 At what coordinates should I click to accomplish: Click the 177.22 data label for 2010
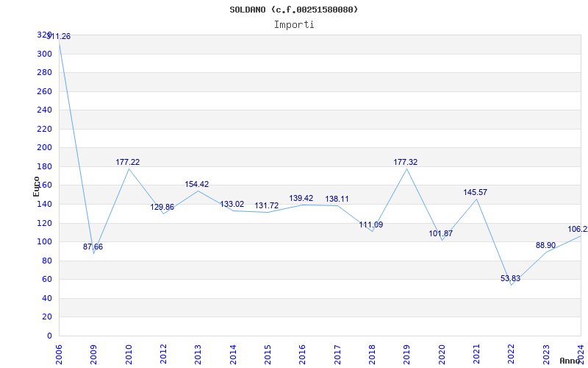click(127, 162)
